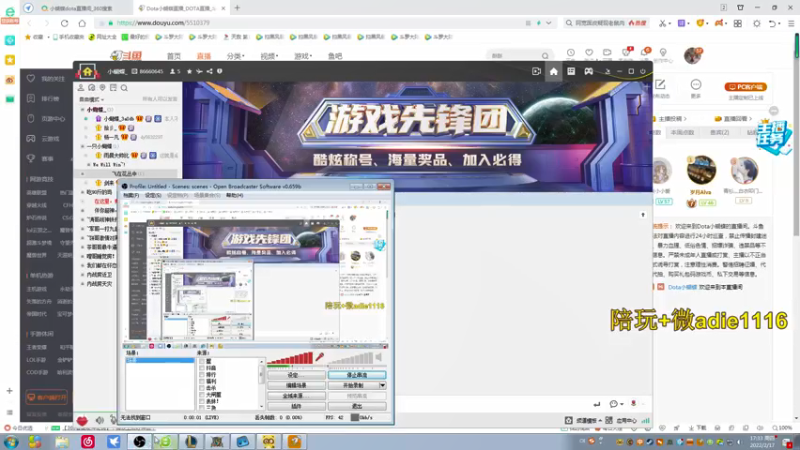
Task: Open the video recording icon in client title bar
Action: coord(536,71)
